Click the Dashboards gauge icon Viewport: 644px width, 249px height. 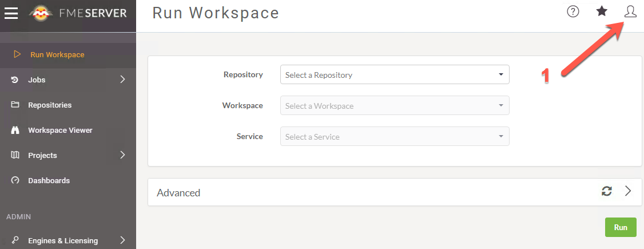[16, 181]
